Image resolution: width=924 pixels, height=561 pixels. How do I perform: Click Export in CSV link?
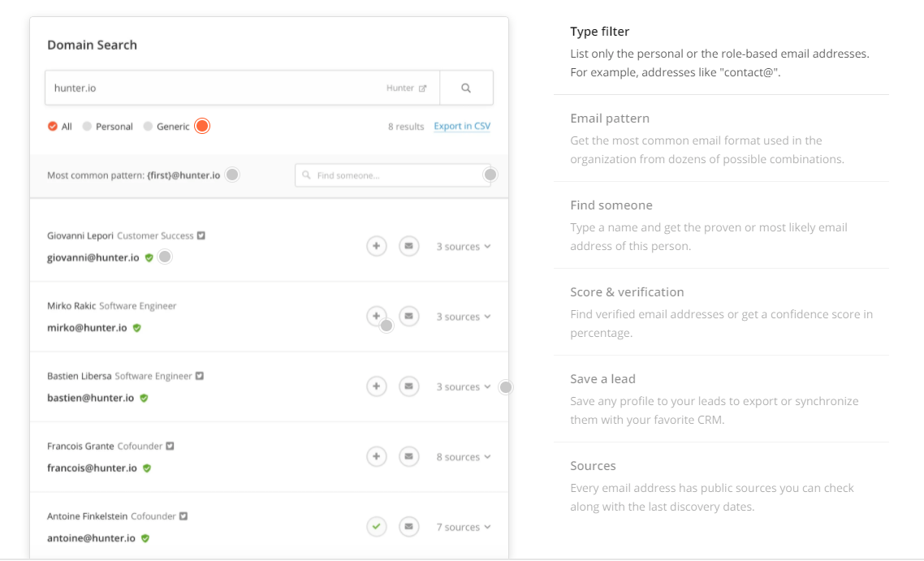[x=462, y=126]
